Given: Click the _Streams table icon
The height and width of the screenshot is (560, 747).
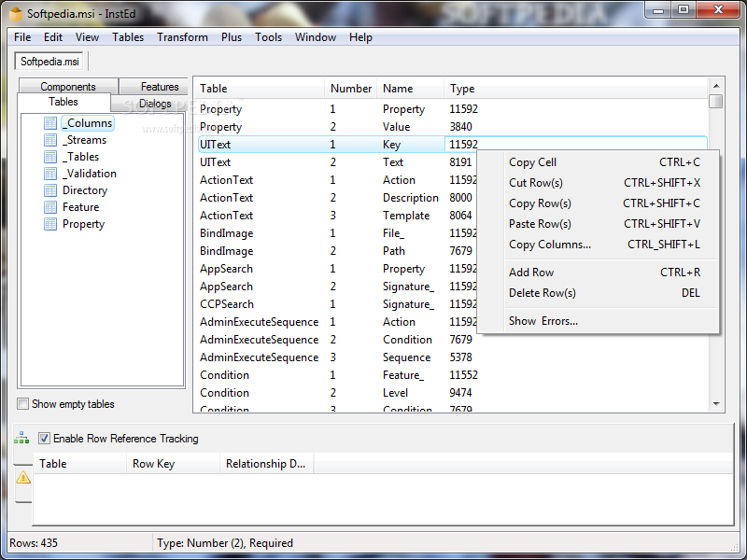Looking at the screenshot, I should [x=50, y=140].
